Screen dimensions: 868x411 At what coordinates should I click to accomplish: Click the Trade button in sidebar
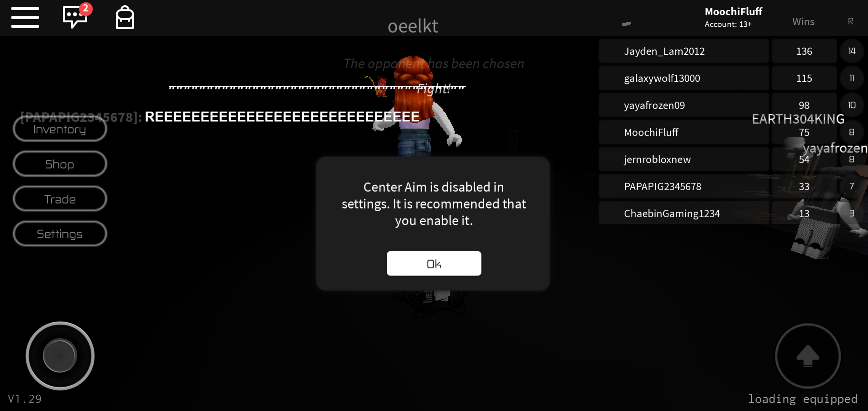tap(60, 199)
